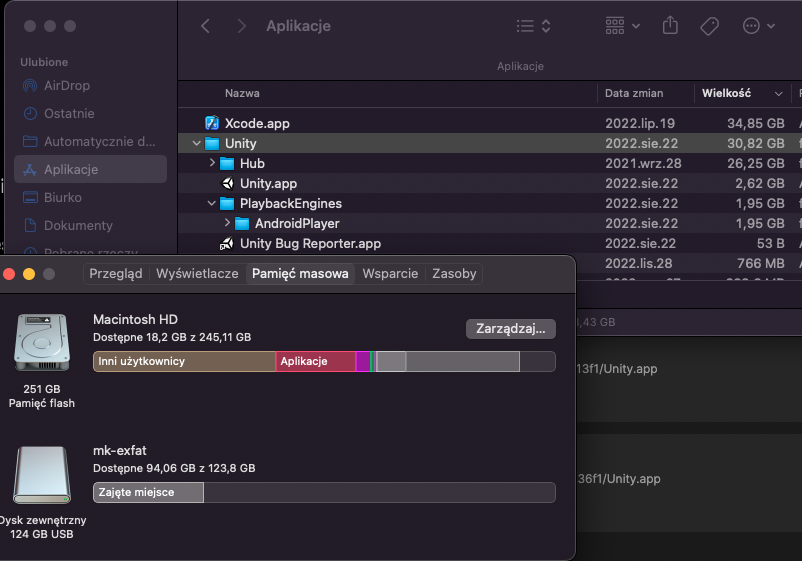The width and height of the screenshot is (802, 561).
Task: Click the Macintosh HD drive icon
Action: coord(42,343)
